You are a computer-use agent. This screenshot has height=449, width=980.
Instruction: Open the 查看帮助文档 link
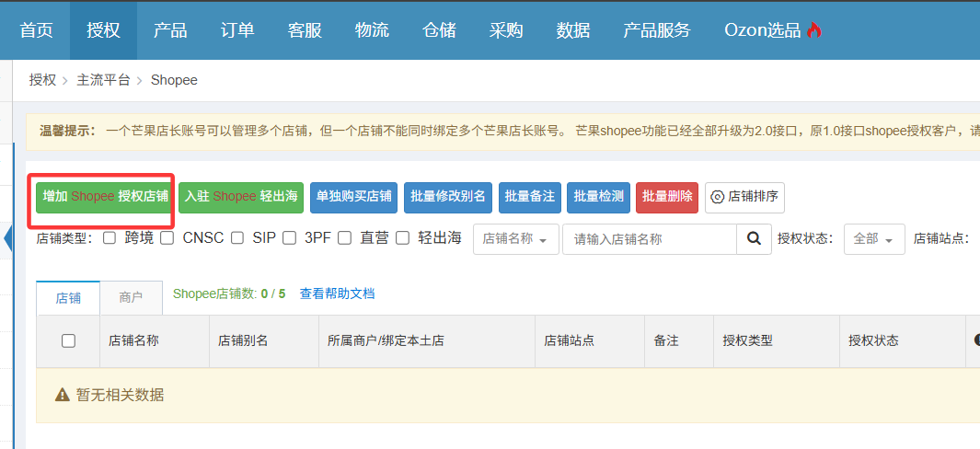click(337, 294)
